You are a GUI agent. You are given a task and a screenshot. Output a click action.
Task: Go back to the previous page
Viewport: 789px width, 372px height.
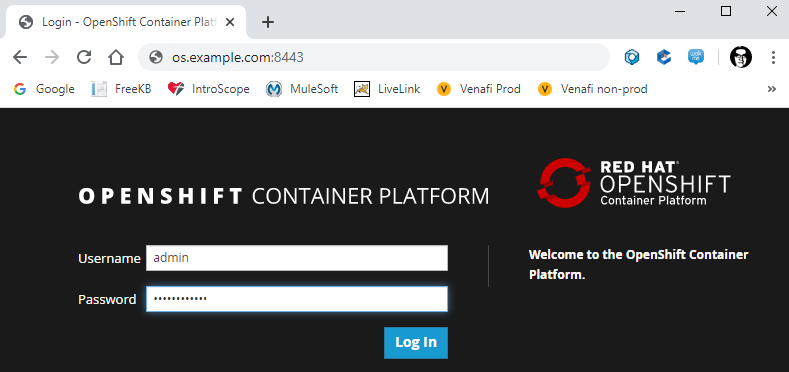pyautogui.click(x=20, y=57)
